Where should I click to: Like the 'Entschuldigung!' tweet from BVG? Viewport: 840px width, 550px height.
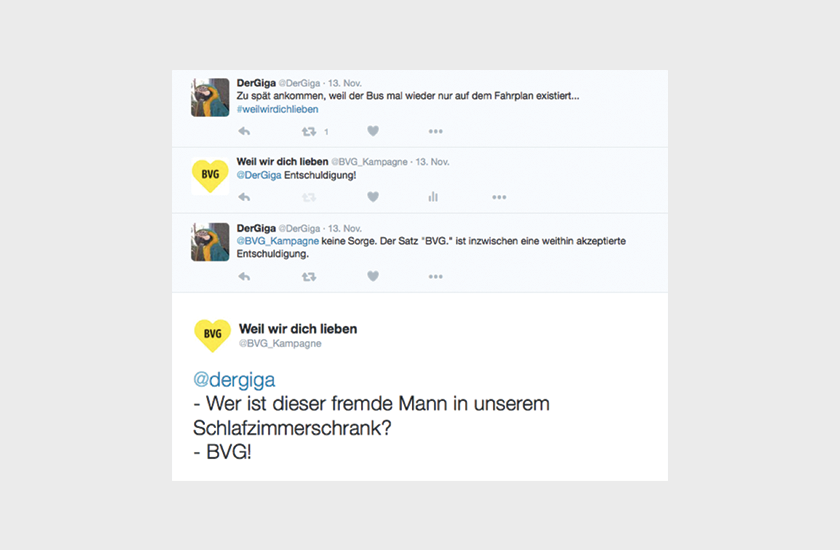tap(373, 197)
